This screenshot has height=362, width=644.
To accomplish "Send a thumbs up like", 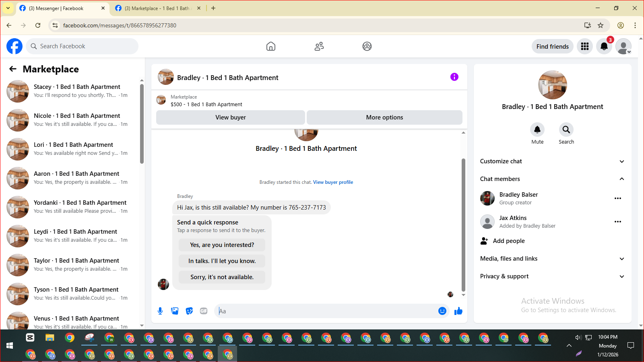I will tap(458, 311).
